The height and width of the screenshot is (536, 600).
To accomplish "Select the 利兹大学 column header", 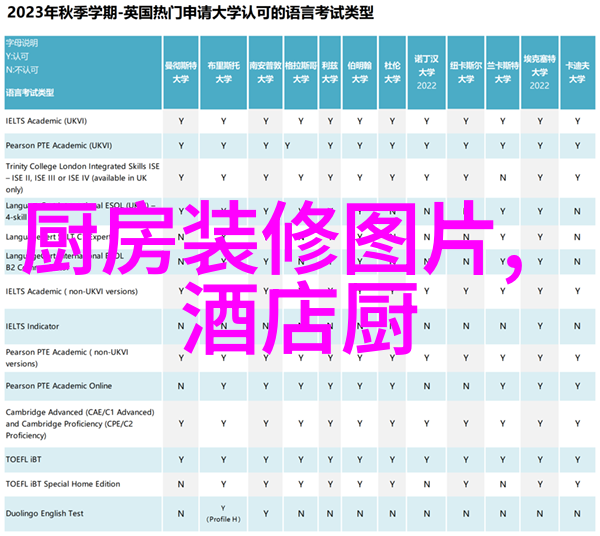I will point(330,72).
